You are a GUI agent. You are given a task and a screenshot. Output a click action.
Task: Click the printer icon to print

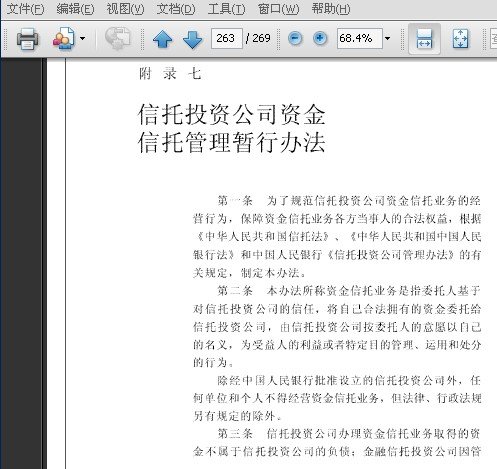pos(27,39)
